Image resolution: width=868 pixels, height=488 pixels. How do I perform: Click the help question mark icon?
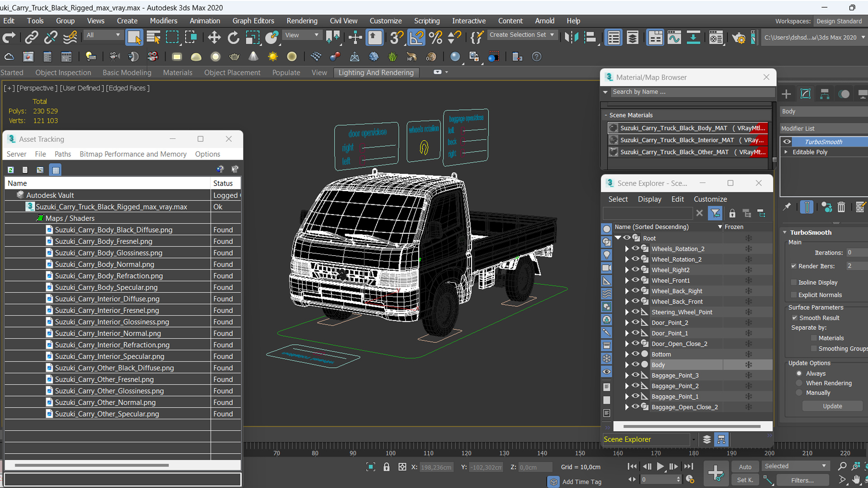pos(537,56)
